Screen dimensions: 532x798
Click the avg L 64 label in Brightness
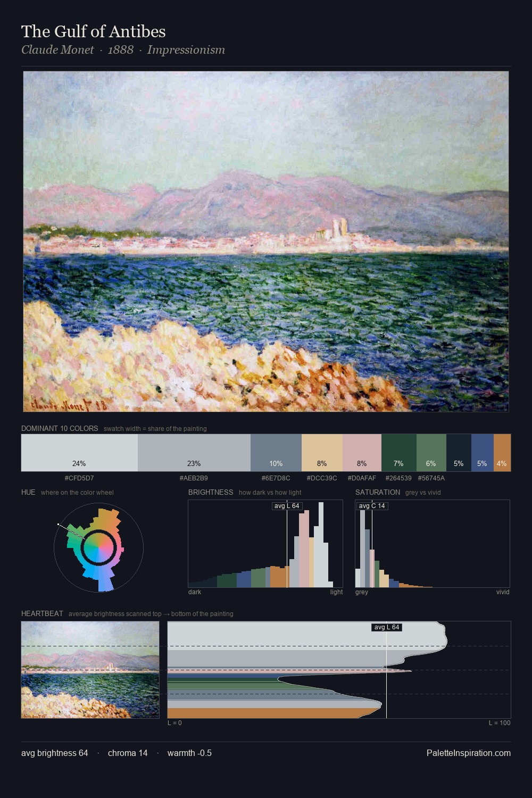[287, 506]
